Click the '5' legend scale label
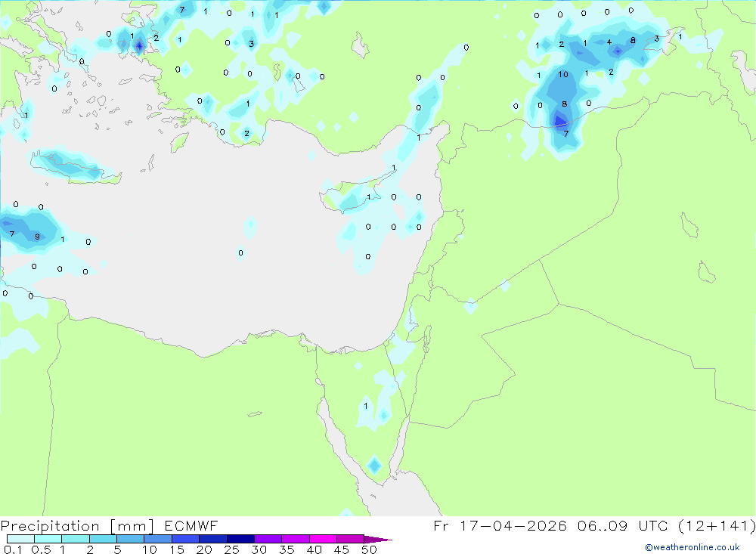The height and width of the screenshot is (554, 756). click(117, 549)
